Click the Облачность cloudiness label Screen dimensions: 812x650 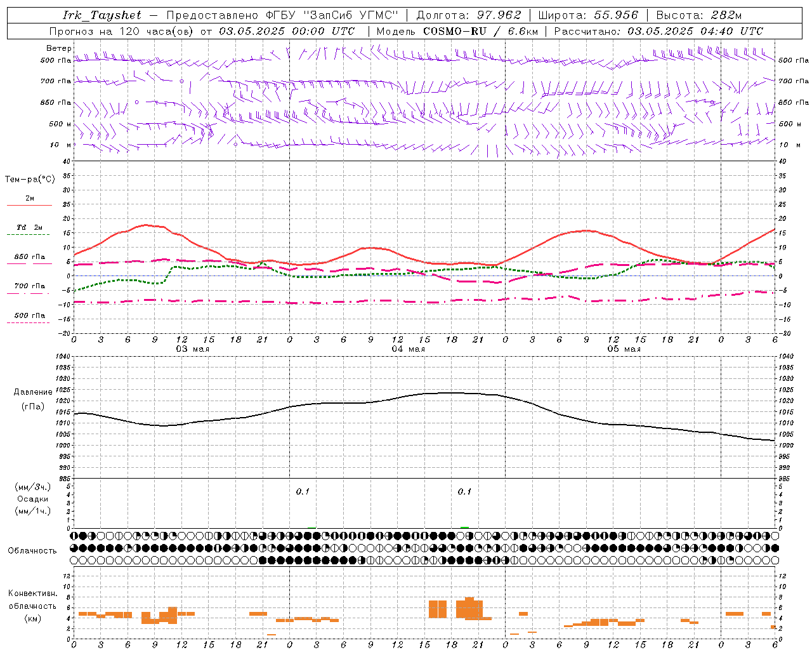click(32, 550)
